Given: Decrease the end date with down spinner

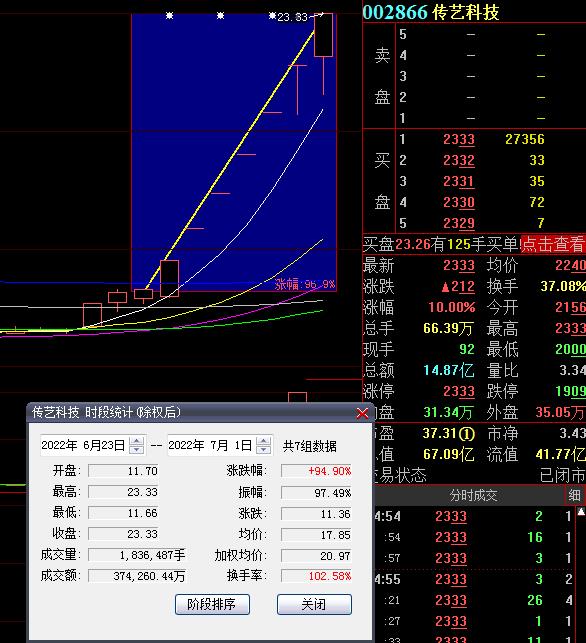Looking at the screenshot, I should pyautogui.click(x=263, y=449).
